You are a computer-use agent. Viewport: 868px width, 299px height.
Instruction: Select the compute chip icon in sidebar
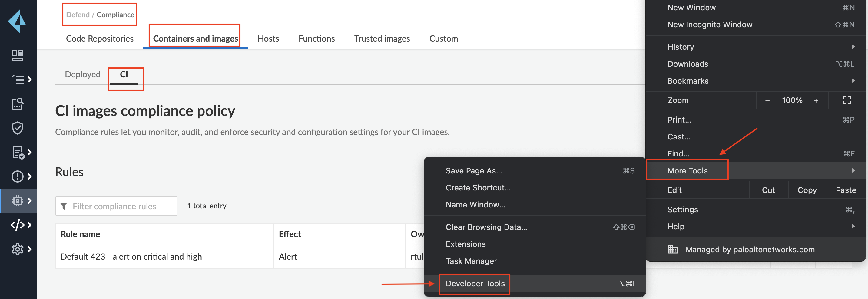click(18, 201)
